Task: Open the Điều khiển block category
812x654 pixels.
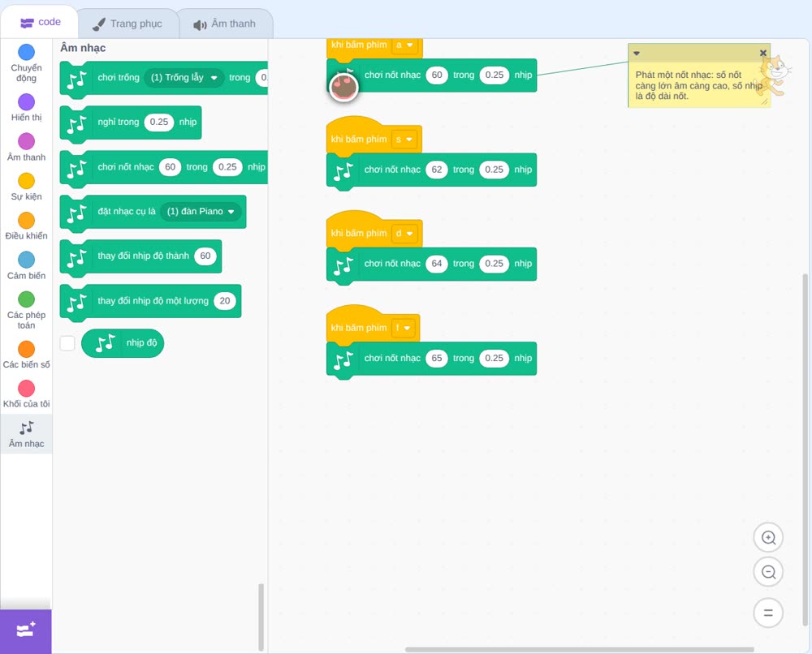Action: point(26,226)
